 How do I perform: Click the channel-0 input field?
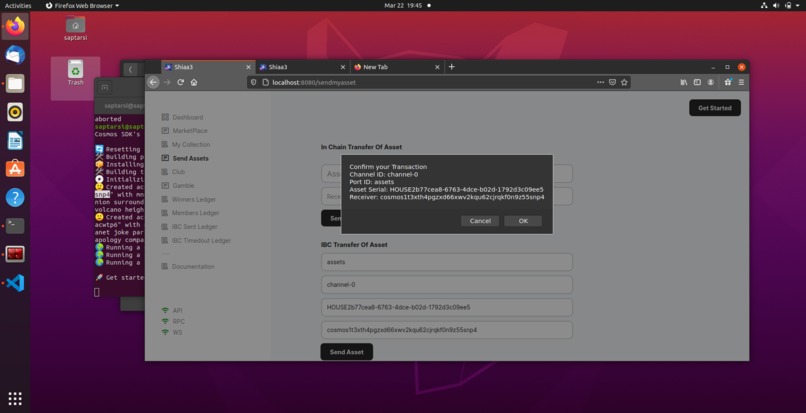[x=447, y=284]
